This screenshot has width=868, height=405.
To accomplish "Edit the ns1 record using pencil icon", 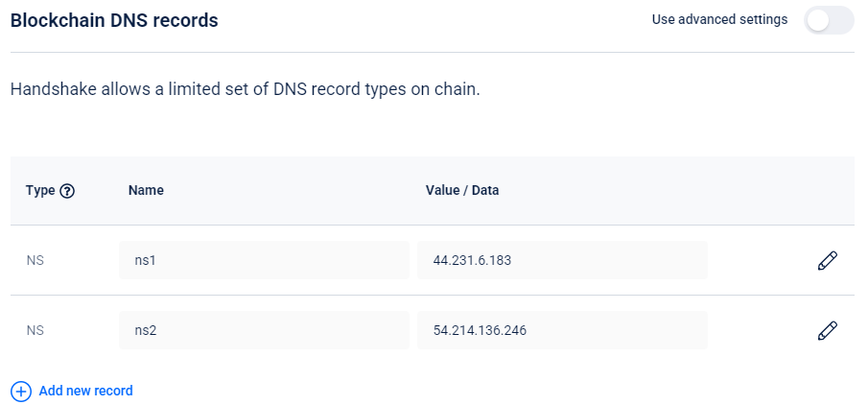I will coord(827,260).
